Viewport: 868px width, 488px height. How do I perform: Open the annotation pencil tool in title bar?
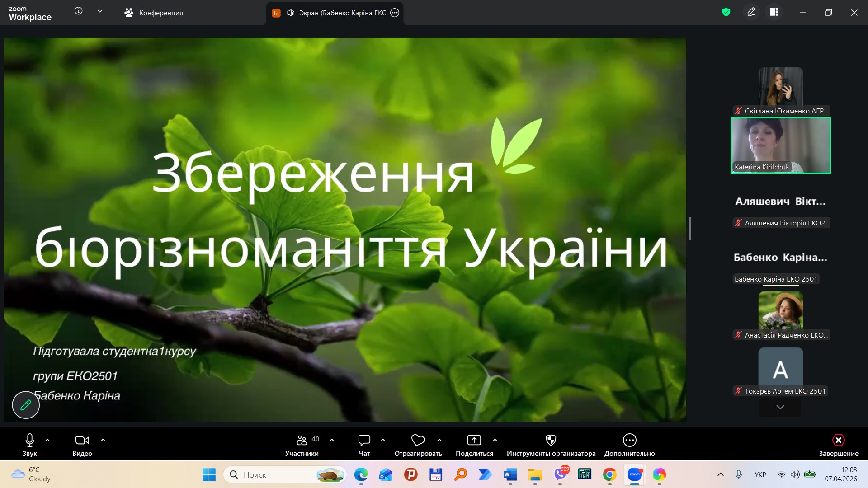[751, 12]
